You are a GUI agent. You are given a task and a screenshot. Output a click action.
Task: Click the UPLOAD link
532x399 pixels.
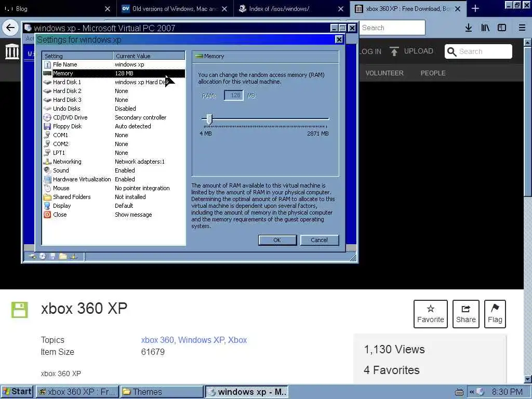point(411,51)
